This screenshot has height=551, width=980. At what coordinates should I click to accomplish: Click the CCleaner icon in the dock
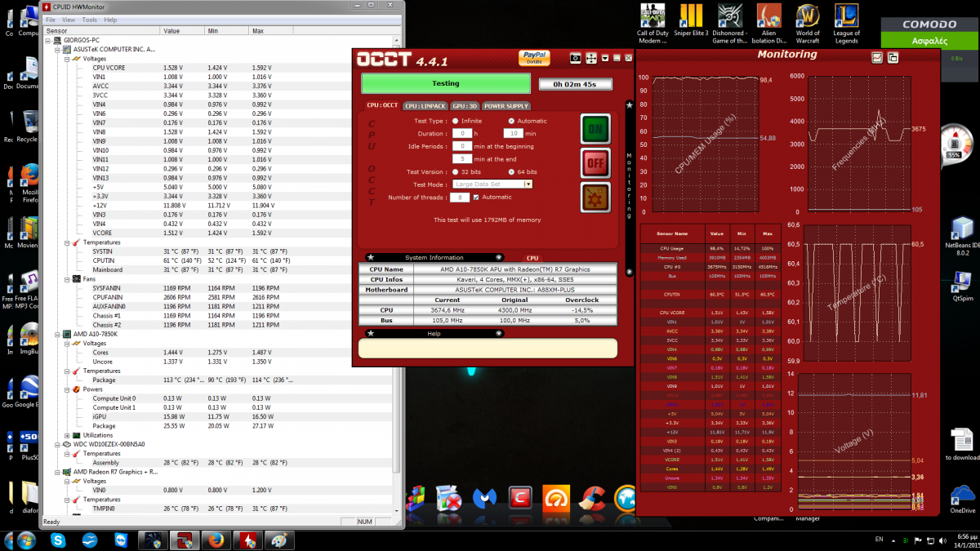(592, 498)
